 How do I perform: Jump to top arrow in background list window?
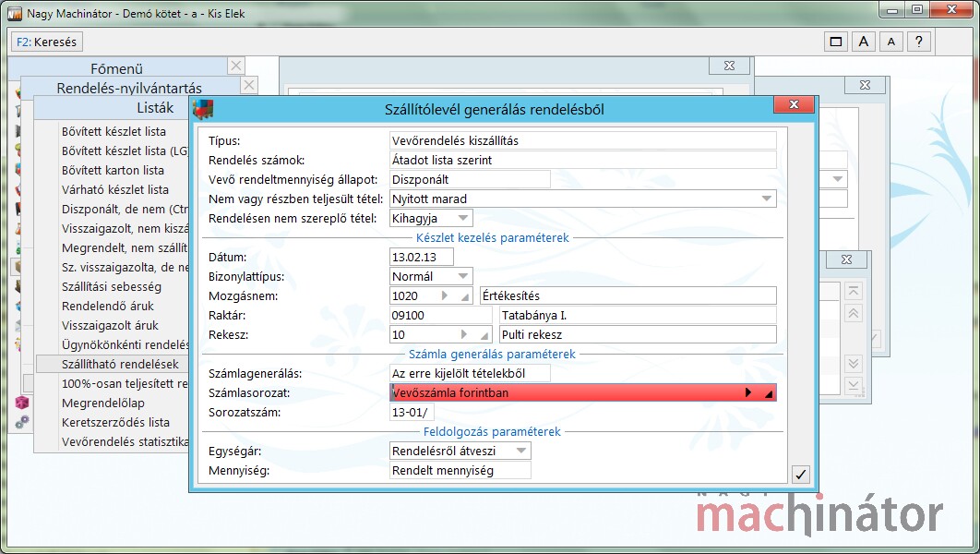pos(854,291)
